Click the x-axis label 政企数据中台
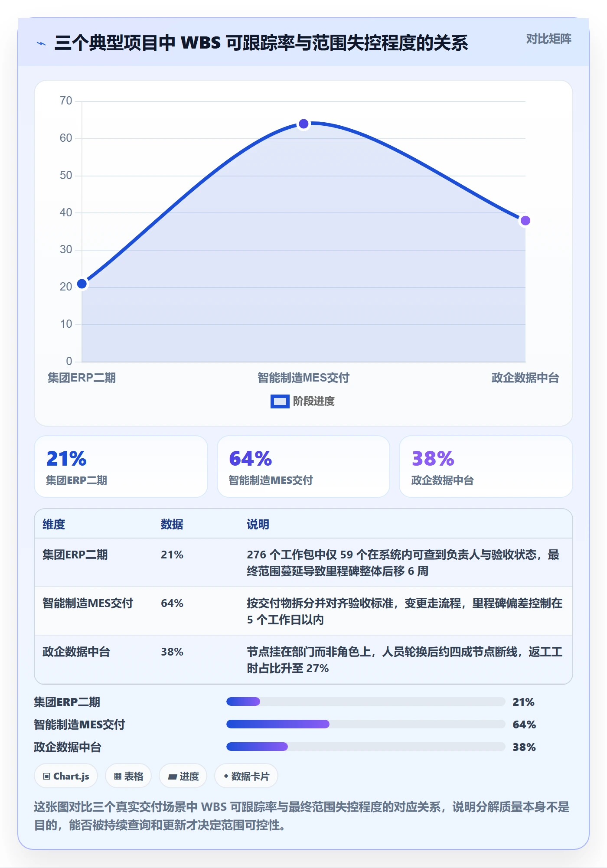607x868 pixels. pyautogui.click(x=525, y=378)
